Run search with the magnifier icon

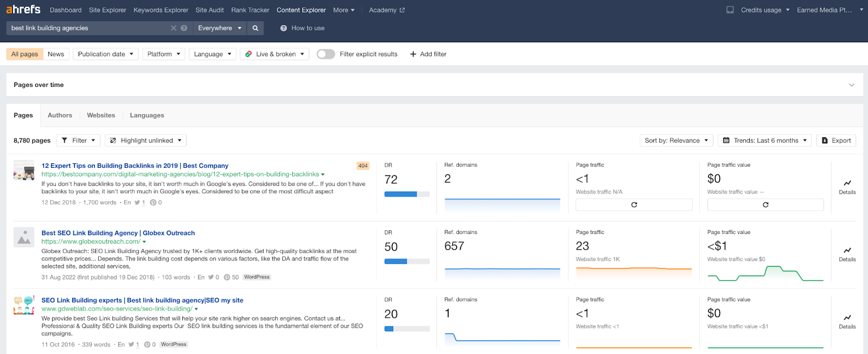256,28
